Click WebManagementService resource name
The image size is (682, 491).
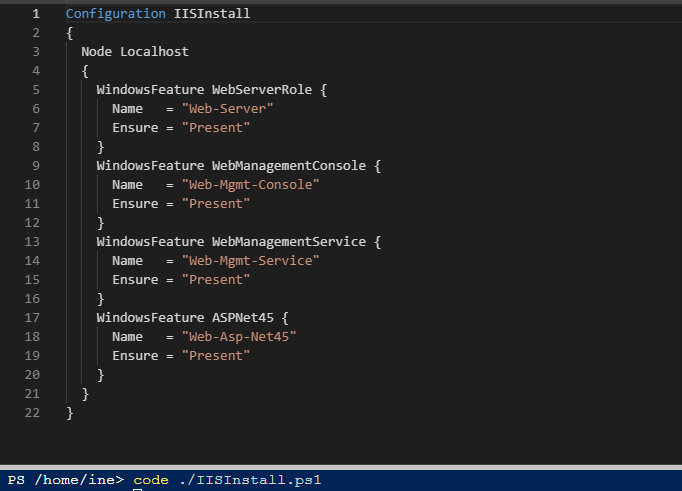289,242
